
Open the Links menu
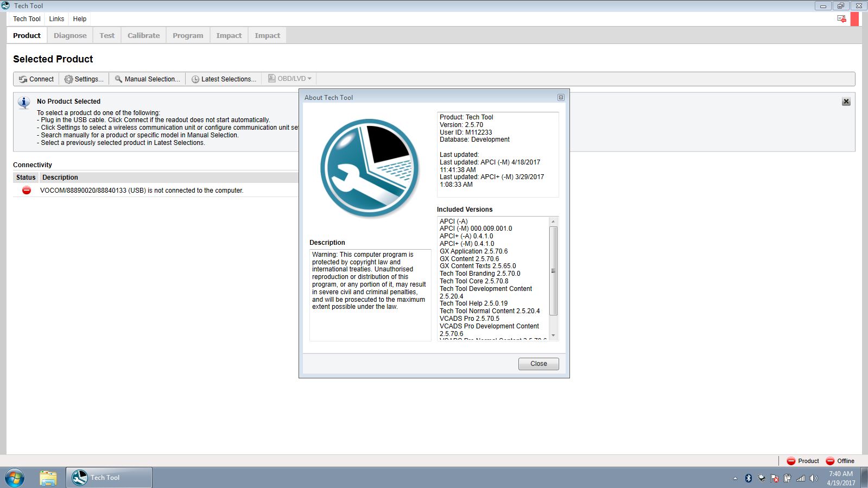(56, 19)
